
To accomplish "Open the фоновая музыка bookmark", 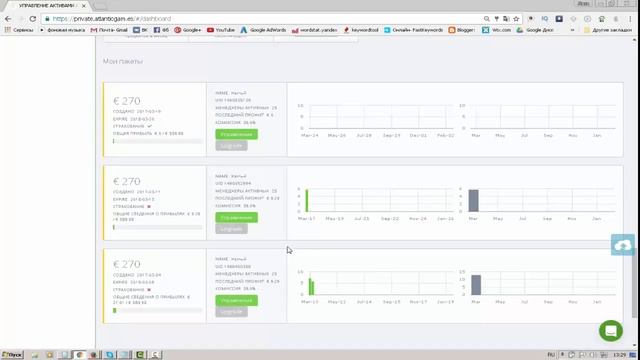I will click(62, 30).
